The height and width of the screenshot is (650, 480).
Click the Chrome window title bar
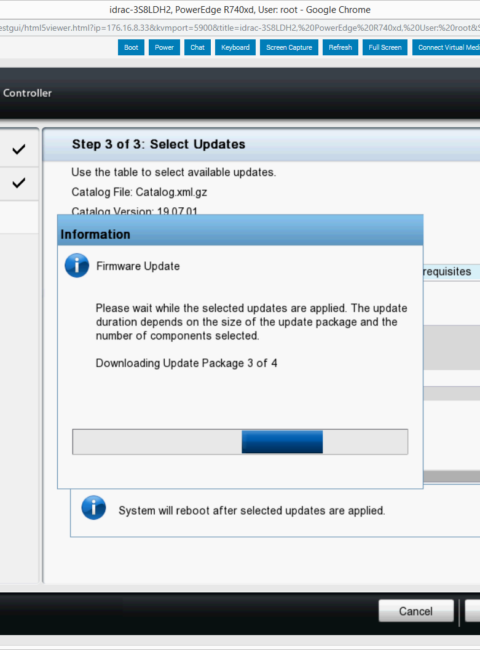coord(240,10)
